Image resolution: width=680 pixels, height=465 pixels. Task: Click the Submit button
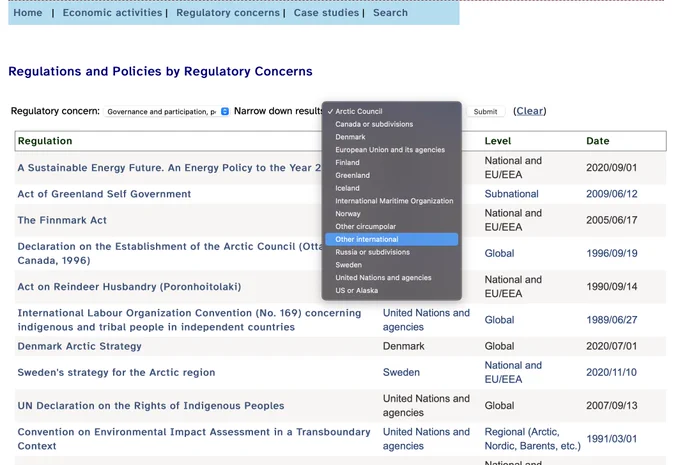(x=485, y=111)
